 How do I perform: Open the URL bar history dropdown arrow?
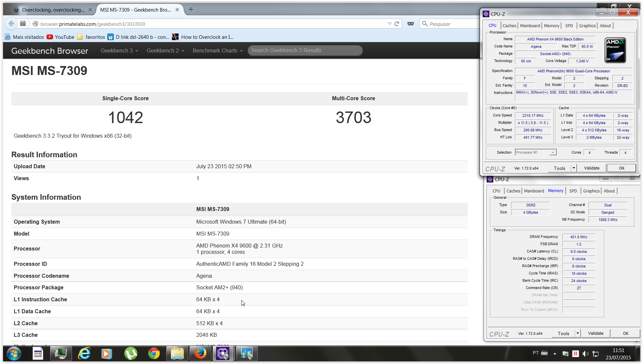[x=389, y=24]
